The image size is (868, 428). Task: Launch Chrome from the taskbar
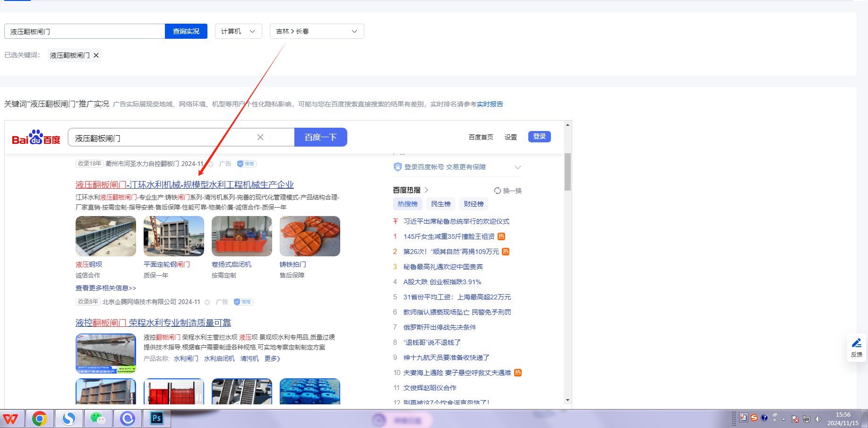(x=40, y=419)
